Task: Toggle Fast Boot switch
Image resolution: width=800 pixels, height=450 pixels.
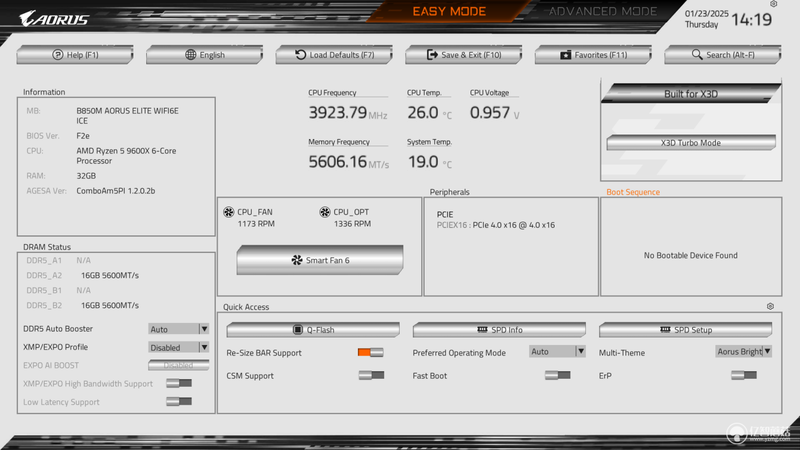Action: click(x=557, y=376)
